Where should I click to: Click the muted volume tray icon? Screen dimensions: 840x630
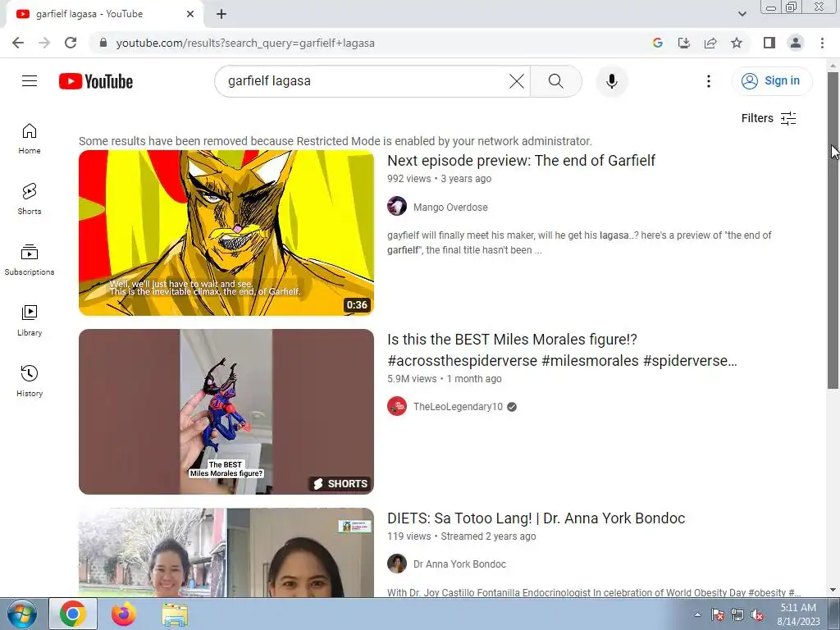tap(757, 615)
